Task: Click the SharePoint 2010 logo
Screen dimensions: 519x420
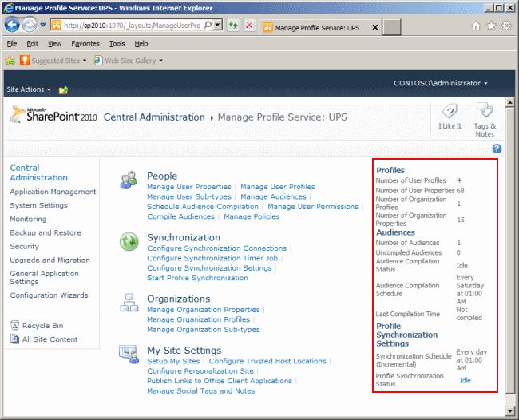Action: 53,115
